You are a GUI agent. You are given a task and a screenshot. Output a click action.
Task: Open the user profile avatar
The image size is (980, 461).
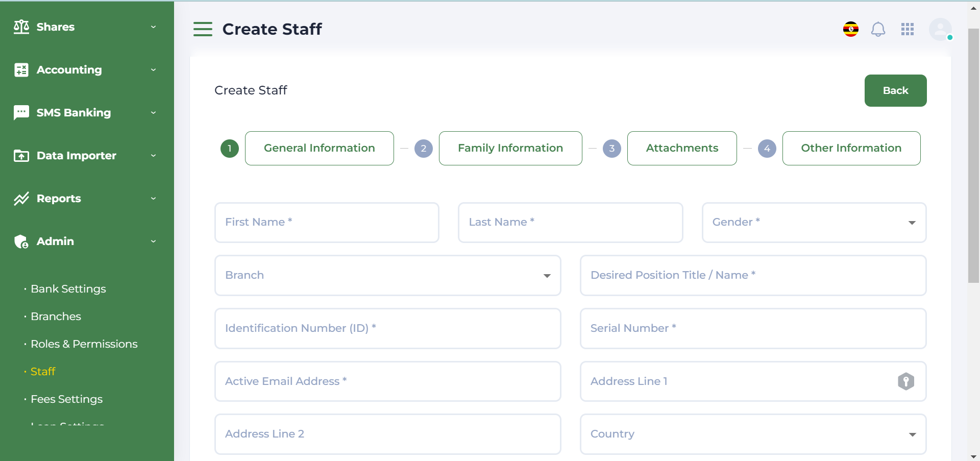(940, 30)
